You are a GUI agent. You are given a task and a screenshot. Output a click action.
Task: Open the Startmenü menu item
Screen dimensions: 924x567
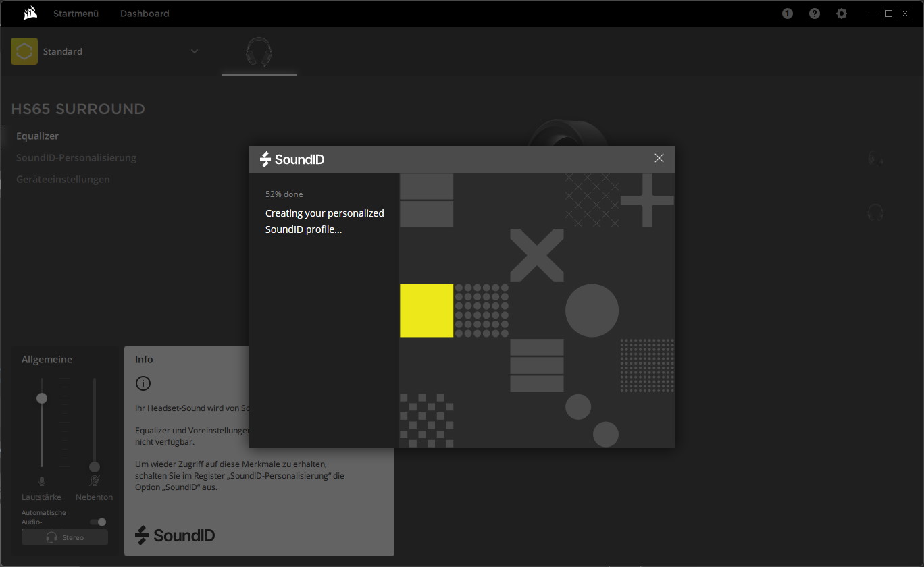click(76, 13)
